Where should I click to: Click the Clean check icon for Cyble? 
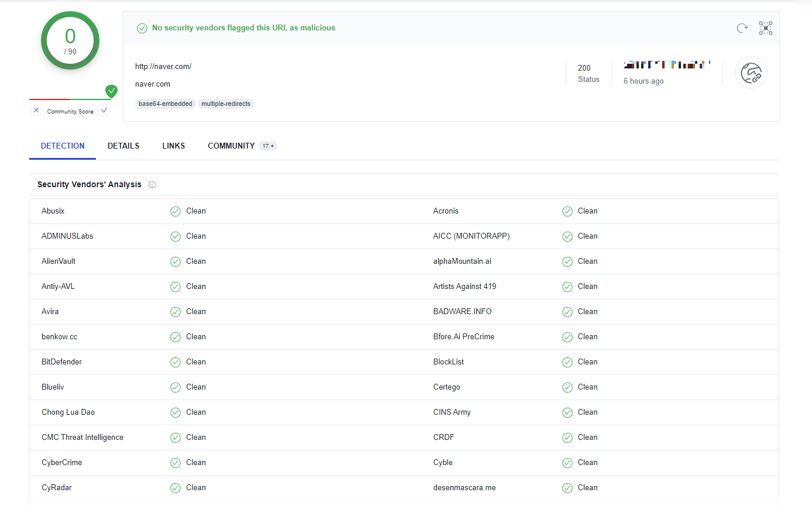click(567, 463)
